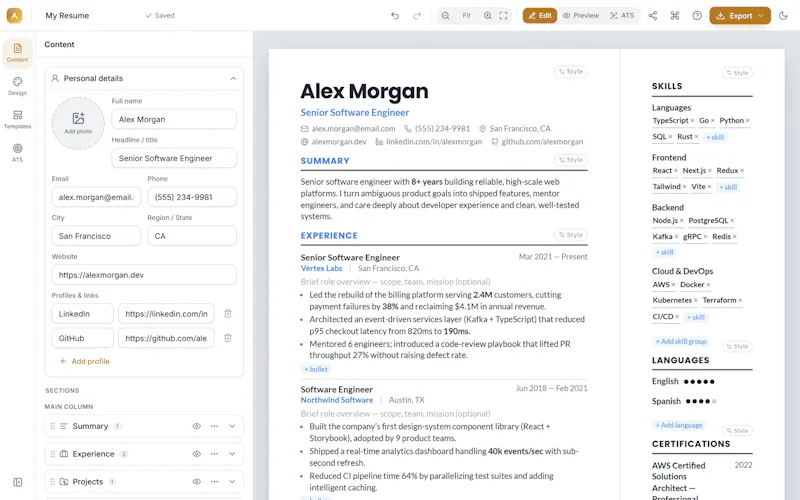
Task: Add a new language
Action: point(679,425)
